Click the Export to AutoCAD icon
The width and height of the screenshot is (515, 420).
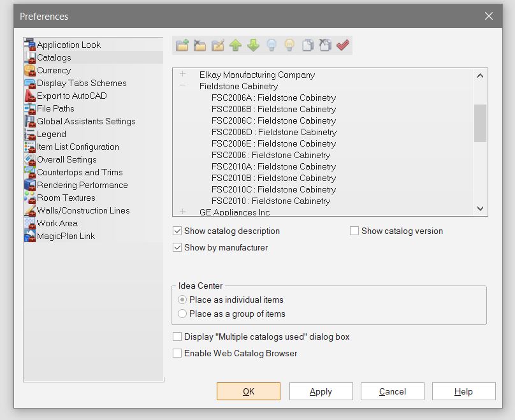(30, 96)
